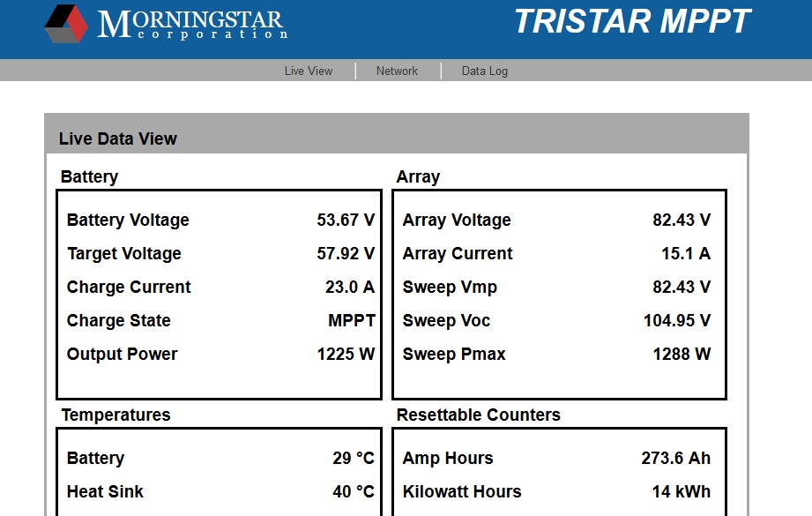The image size is (812, 516).
Task: Click the Sweep Pmax label
Action: tap(454, 355)
